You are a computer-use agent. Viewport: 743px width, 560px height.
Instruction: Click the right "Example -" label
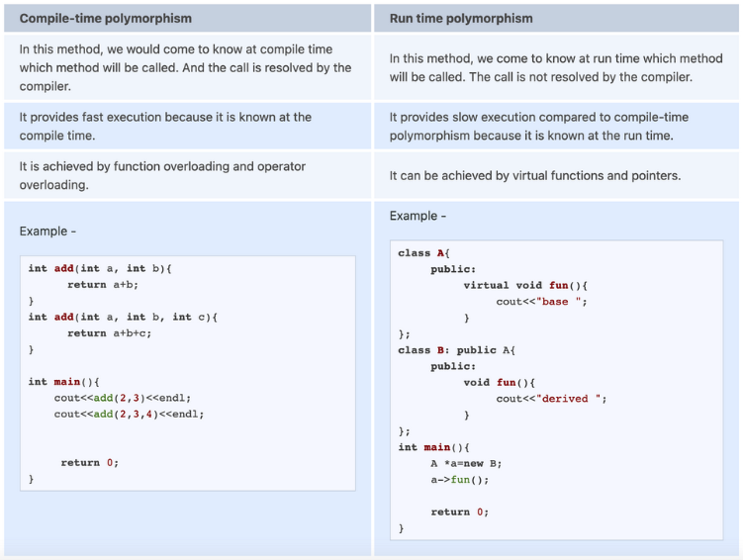pos(418,216)
